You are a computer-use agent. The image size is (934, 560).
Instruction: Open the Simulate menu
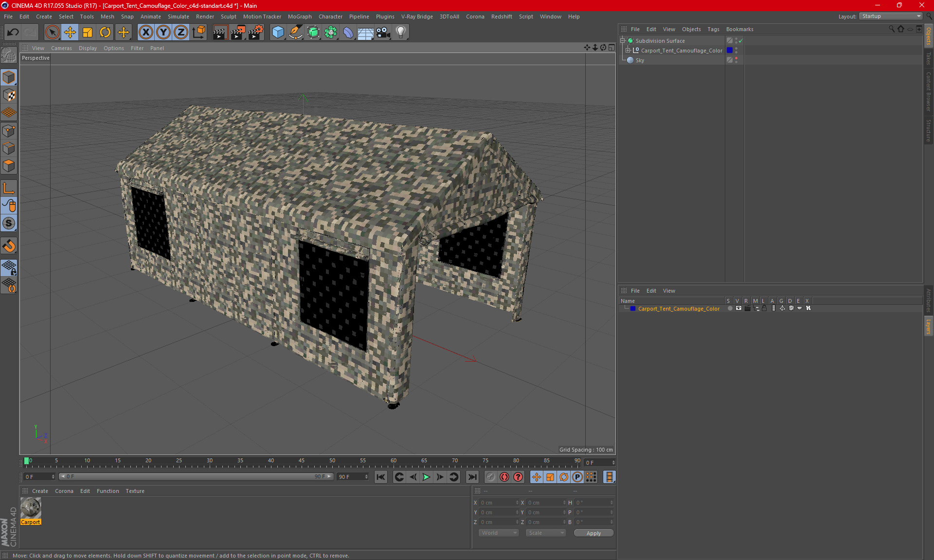(179, 17)
